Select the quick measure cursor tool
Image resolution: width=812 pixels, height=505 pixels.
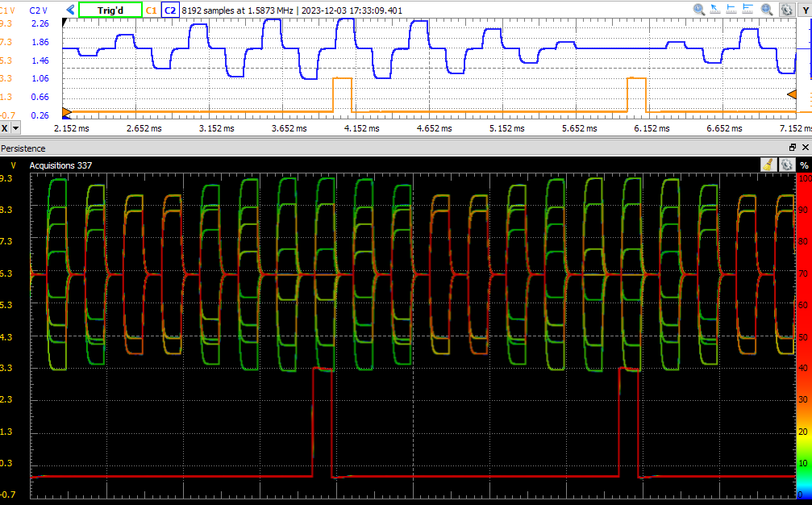715,10
